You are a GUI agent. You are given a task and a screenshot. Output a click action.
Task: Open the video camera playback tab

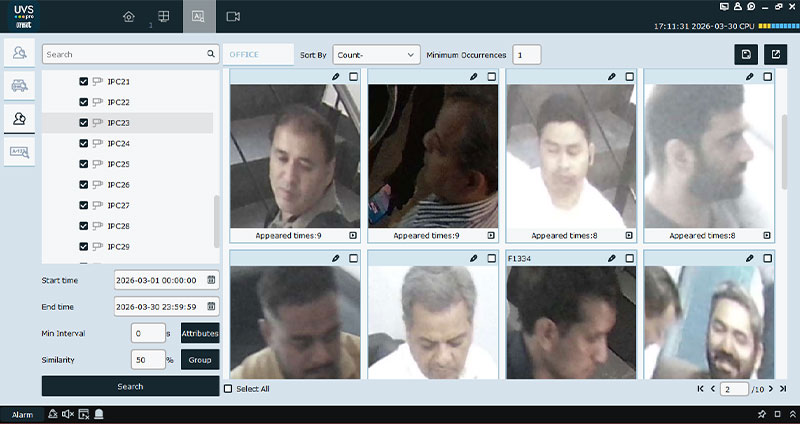click(x=233, y=17)
